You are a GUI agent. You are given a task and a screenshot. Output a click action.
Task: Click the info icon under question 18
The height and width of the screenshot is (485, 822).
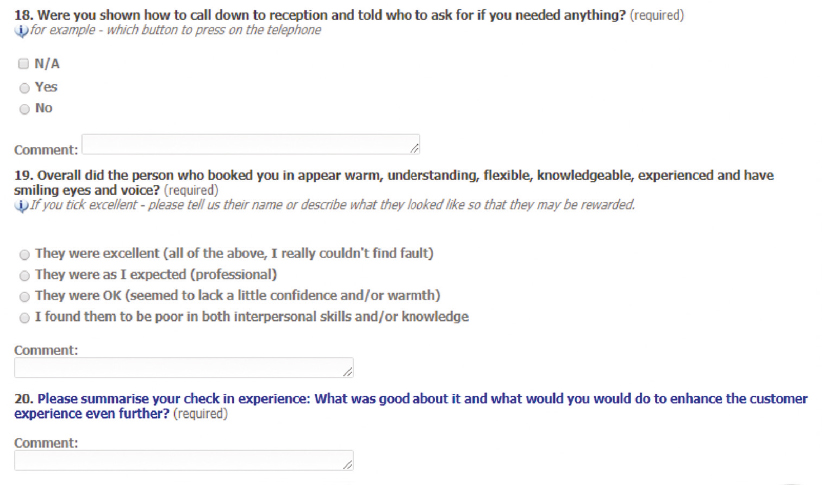[21, 31]
